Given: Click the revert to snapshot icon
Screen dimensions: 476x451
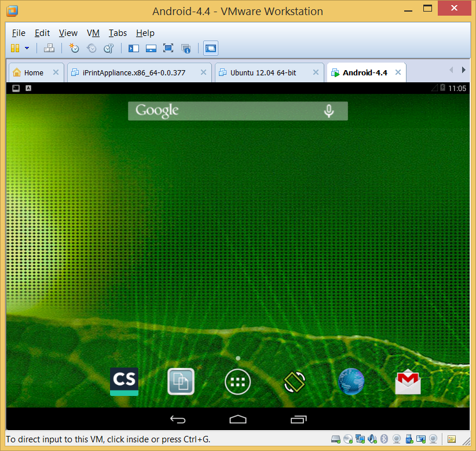Looking at the screenshot, I should point(91,48).
